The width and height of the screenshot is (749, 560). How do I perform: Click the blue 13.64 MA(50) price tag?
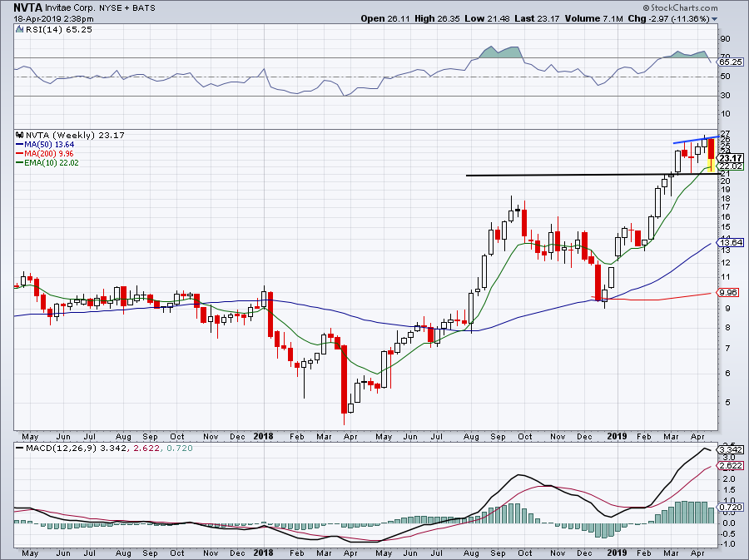click(732, 242)
